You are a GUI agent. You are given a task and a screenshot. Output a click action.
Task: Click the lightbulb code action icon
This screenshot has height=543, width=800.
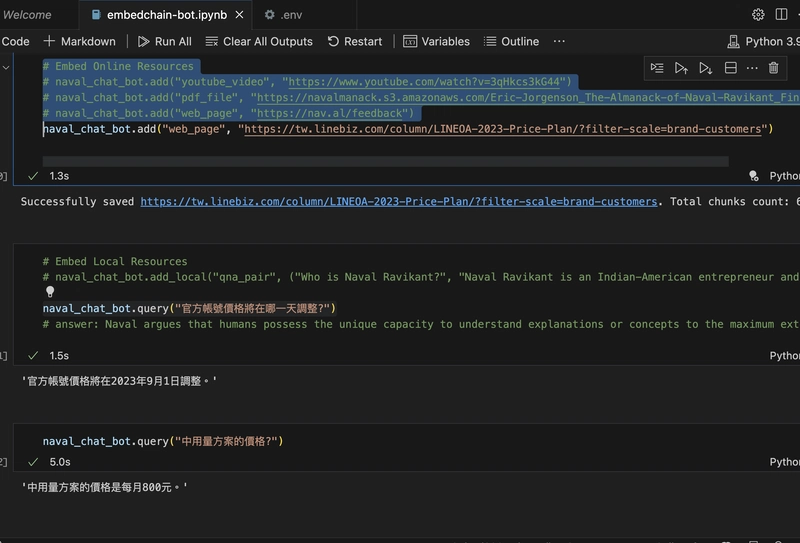point(50,292)
